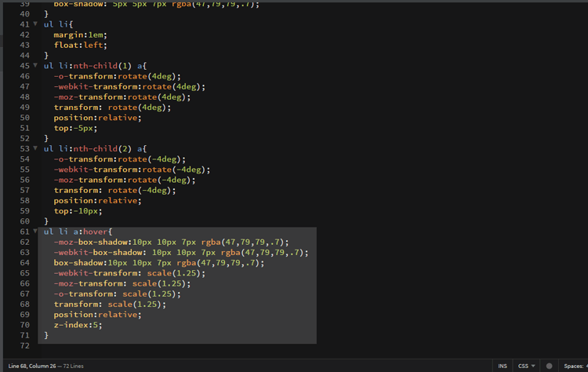Click the '-o-transform:rotate(4deg);' line
Image resolution: width=588 pixels, height=372 pixels.
click(x=117, y=77)
